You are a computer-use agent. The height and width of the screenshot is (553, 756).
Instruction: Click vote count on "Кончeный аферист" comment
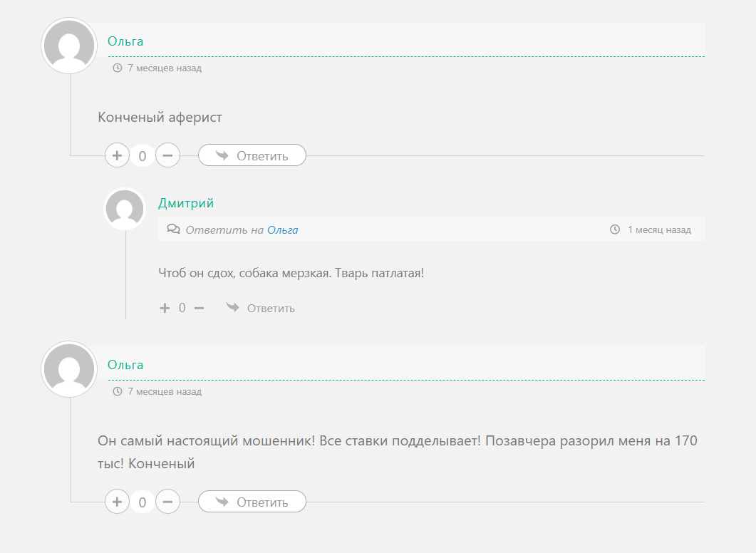pos(143,156)
